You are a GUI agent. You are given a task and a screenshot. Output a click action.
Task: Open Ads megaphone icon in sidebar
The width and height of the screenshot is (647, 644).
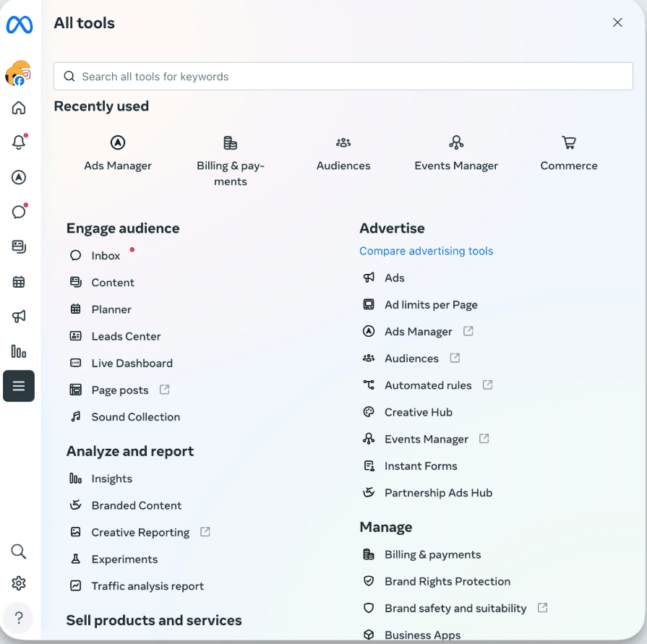19,317
